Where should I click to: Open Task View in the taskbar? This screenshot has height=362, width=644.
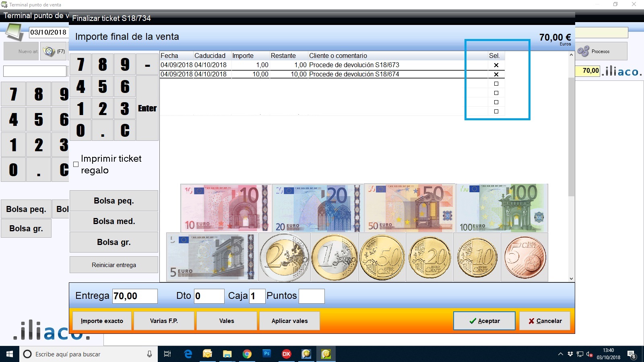167,354
